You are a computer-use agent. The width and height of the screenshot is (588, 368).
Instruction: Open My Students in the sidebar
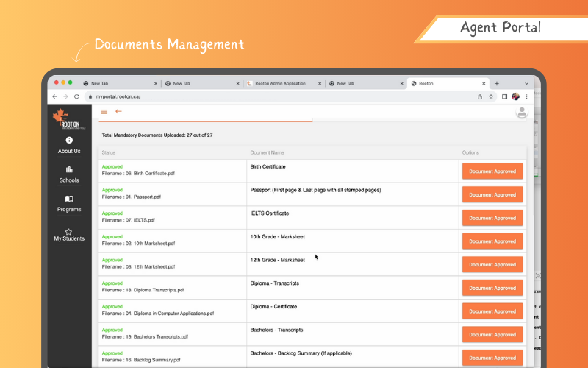69,235
